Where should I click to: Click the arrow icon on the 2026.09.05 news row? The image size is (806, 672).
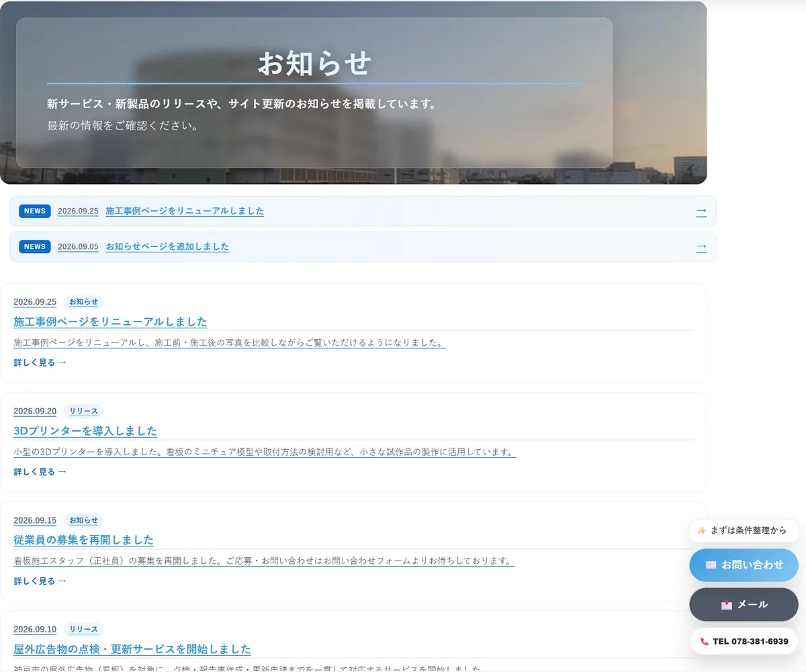click(701, 247)
